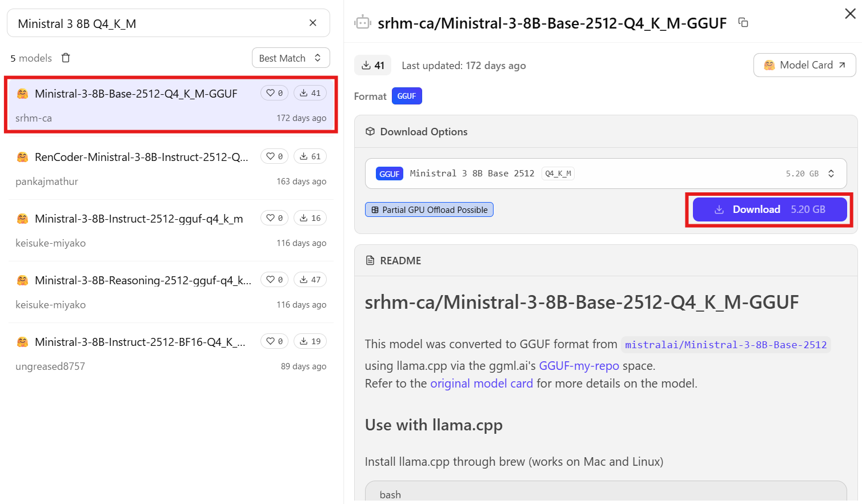The width and height of the screenshot is (862, 504).
Task: Click the Hugging Face emoji beside RenCoder-Ministral
Action: tap(22, 157)
